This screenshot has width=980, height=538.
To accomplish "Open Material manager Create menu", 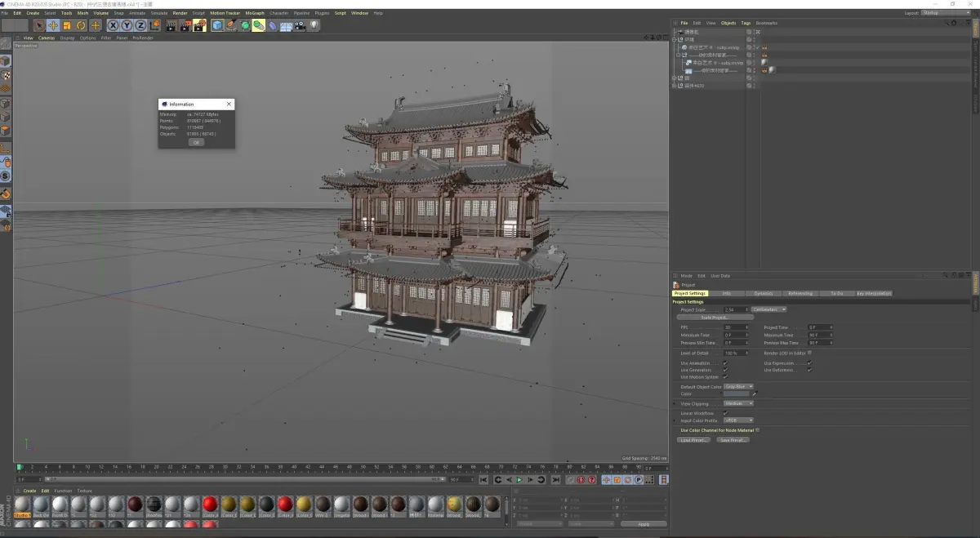I will click(x=29, y=491).
